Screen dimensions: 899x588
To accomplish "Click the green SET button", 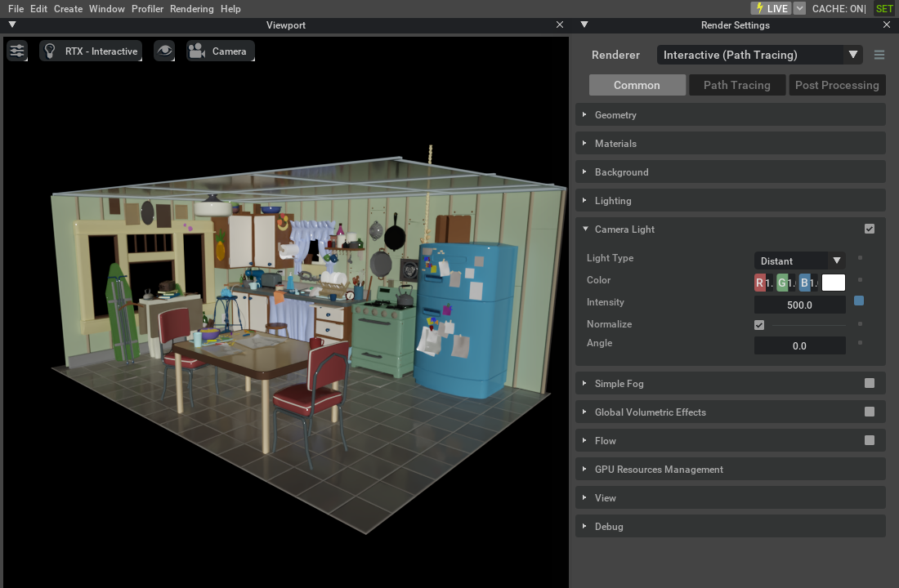I will coord(884,9).
